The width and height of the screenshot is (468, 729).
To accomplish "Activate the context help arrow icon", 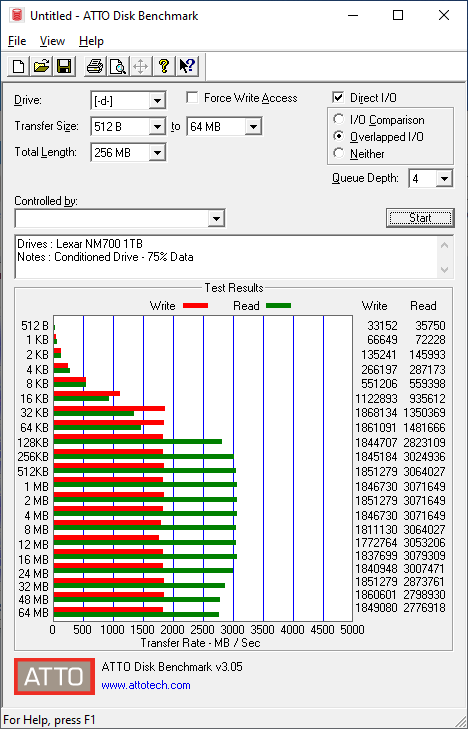I will pos(187,66).
